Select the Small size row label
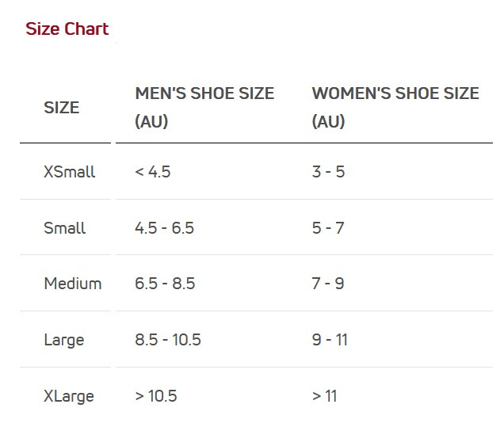Viewport: 504px width, 446px height. click(x=65, y=228)
